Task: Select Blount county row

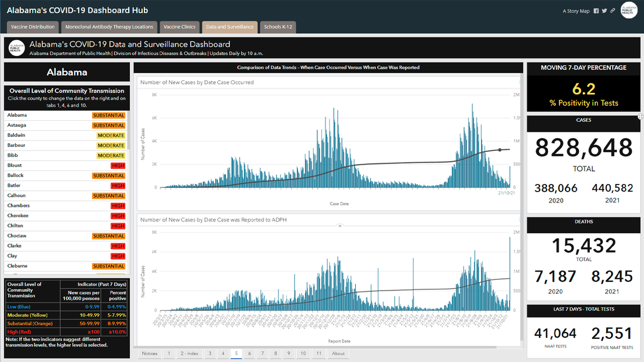Action: point(66,166)
